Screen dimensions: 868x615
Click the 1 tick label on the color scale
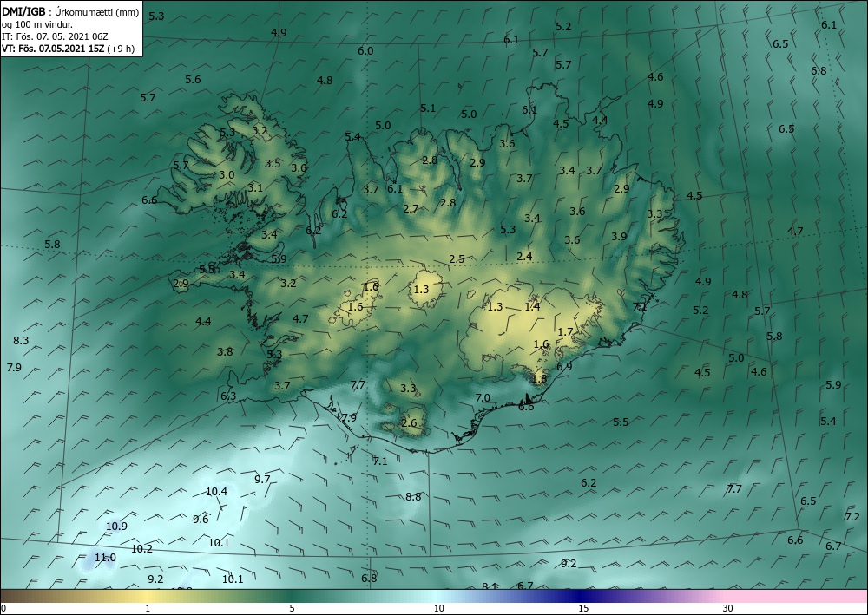[148, 609]
